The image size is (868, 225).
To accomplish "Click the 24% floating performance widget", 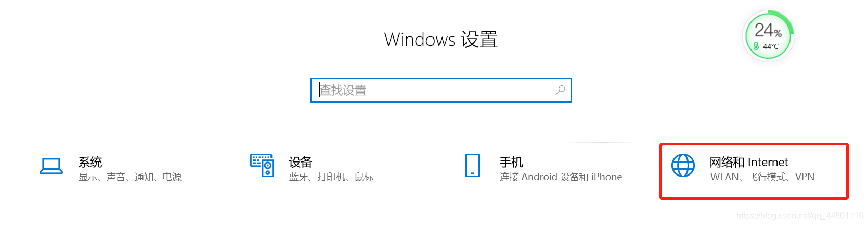I will tap(769, 35).
